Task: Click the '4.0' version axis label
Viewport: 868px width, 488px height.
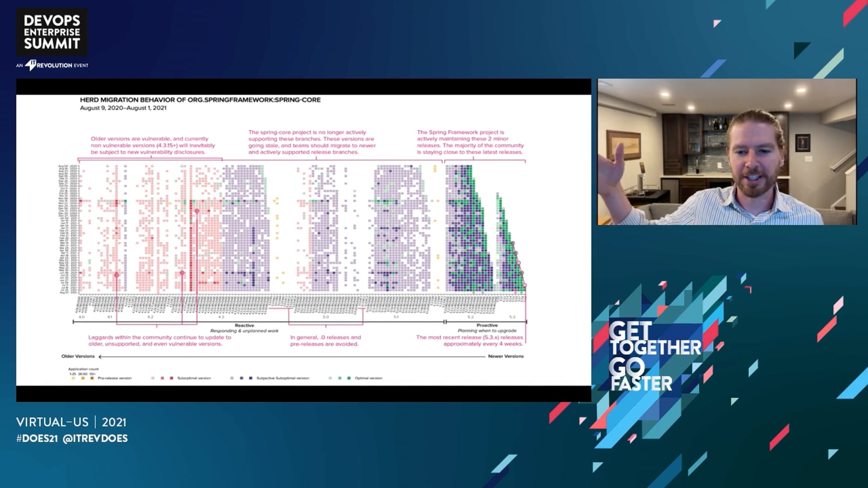Action: pos(81,317)
